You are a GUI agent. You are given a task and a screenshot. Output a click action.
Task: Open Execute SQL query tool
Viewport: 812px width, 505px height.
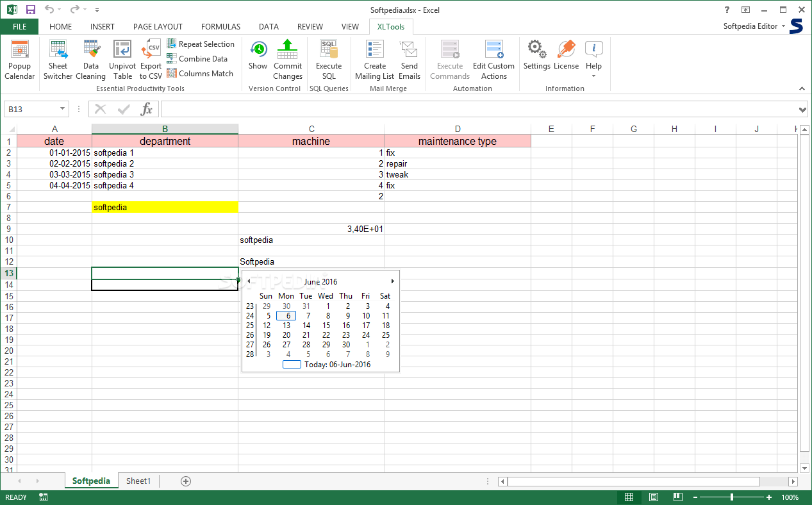(329, 60)
